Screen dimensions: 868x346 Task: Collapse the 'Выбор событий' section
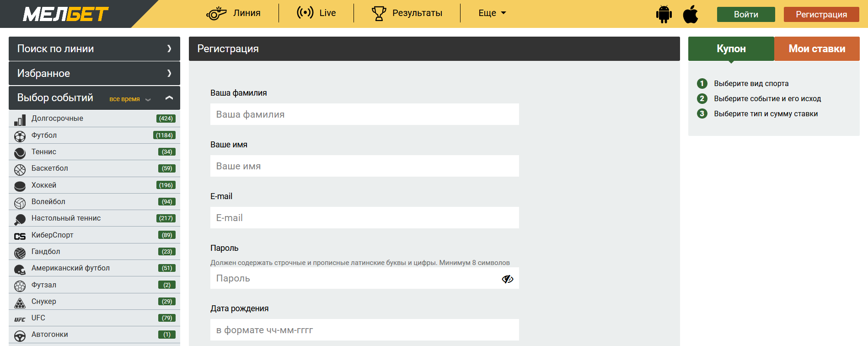click(169, 98)
